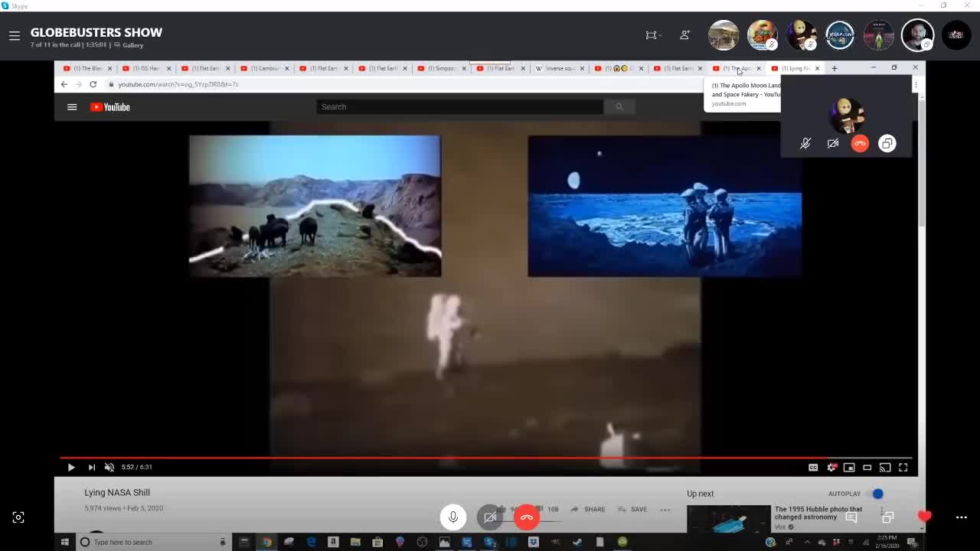
Task: Click the taskbar search field
Action: click(x=153, y=542)
